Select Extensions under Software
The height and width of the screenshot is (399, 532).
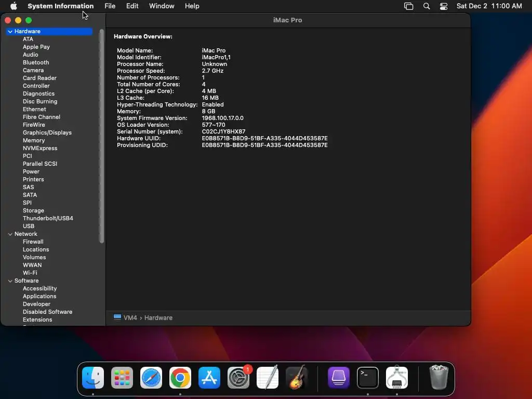click(37, 320)
